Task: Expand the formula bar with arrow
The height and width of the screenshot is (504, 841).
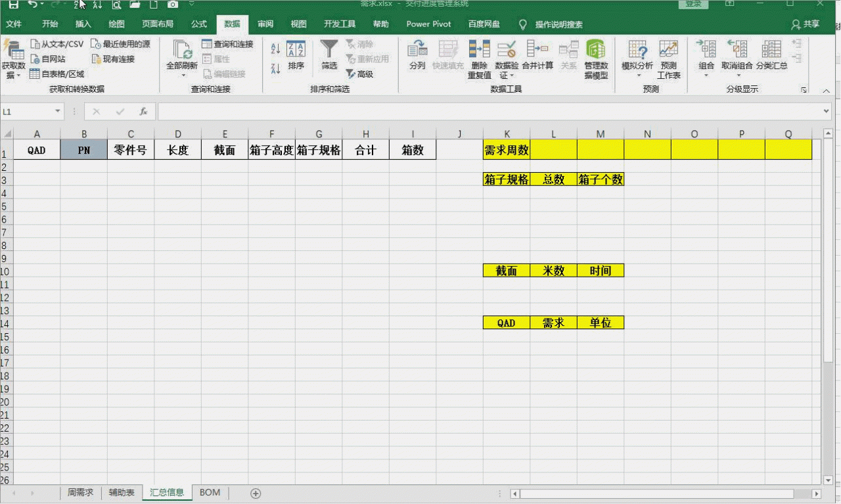Action: coord(827,112)
